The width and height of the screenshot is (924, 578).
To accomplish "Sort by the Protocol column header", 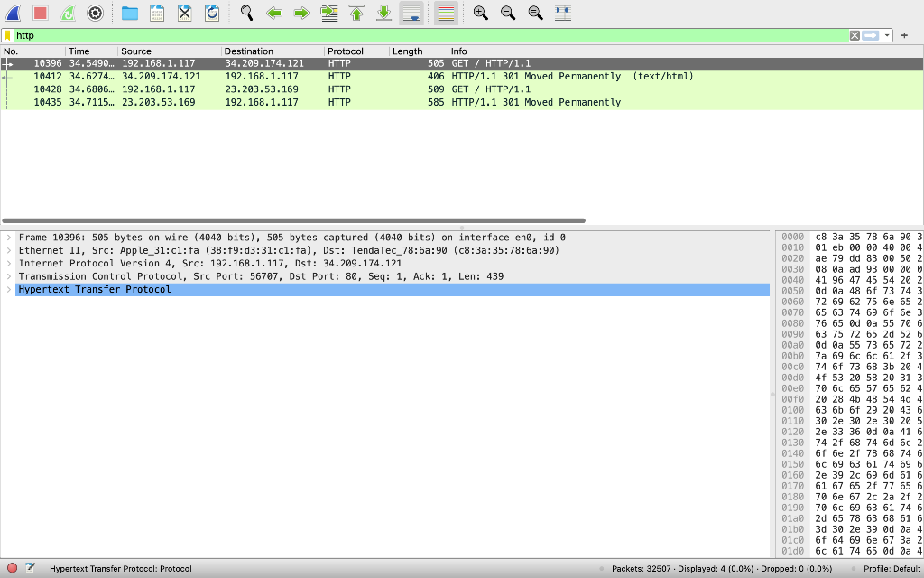I will pos(356,51).
